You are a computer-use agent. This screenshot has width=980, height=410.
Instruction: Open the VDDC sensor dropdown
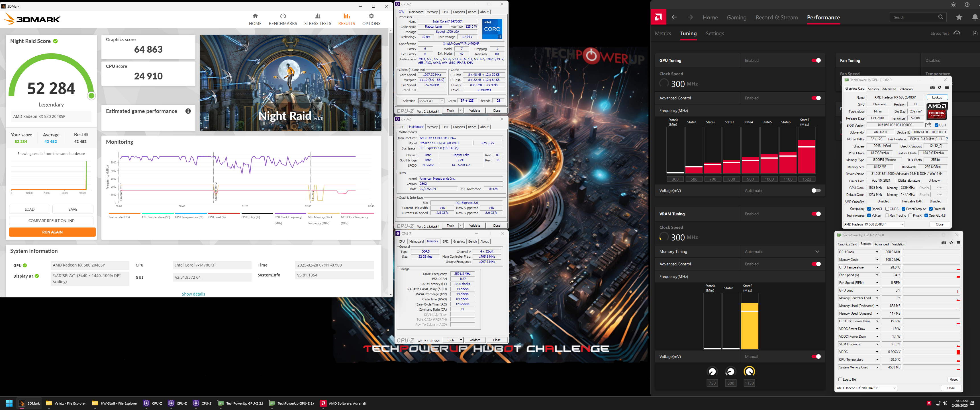tap(877, 352)
